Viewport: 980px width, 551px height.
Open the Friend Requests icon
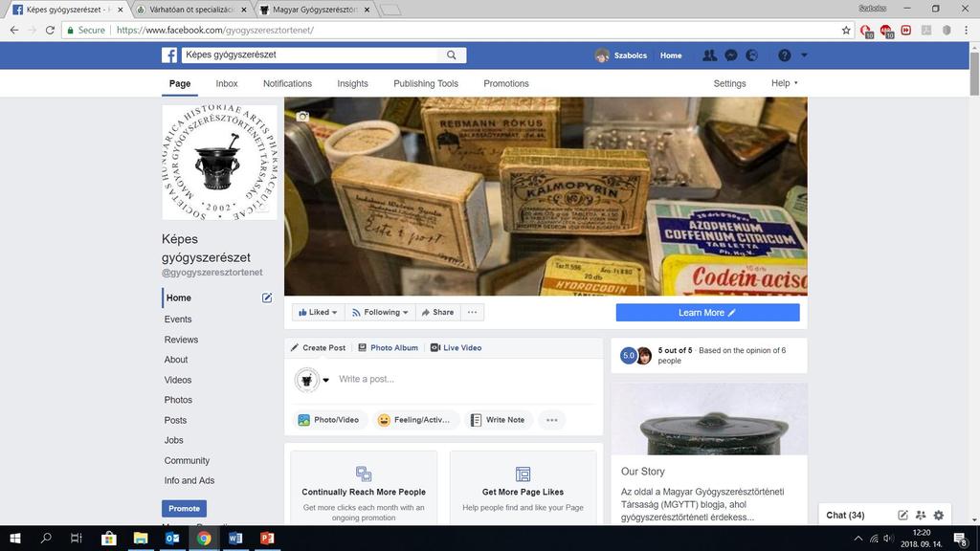point(709,55)
